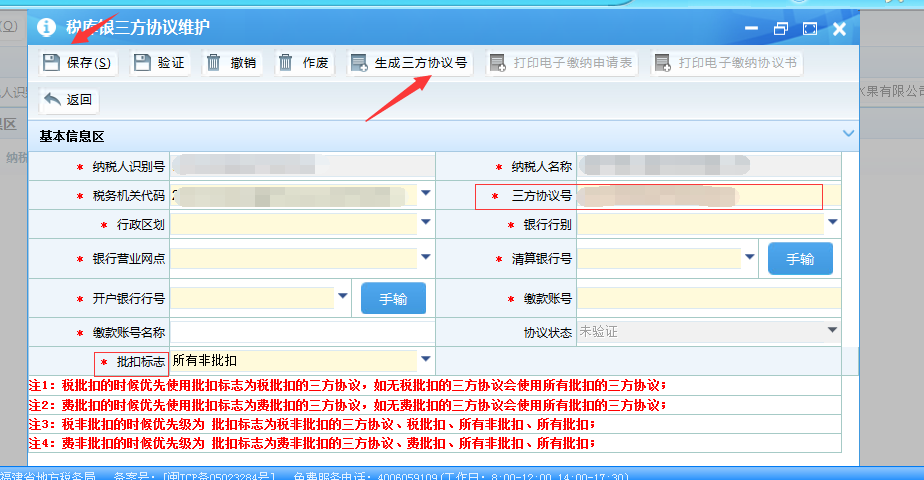Click the 验证 verify toolbar button
Image resolution: width=924 pixels, height=480 pixels.
click(x=159, y=63)
